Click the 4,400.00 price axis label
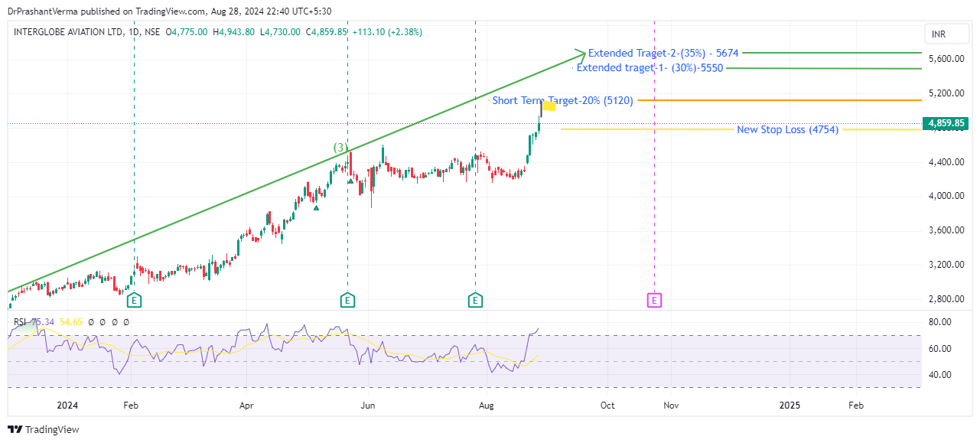The image size is (980, 443). [946, 162]
